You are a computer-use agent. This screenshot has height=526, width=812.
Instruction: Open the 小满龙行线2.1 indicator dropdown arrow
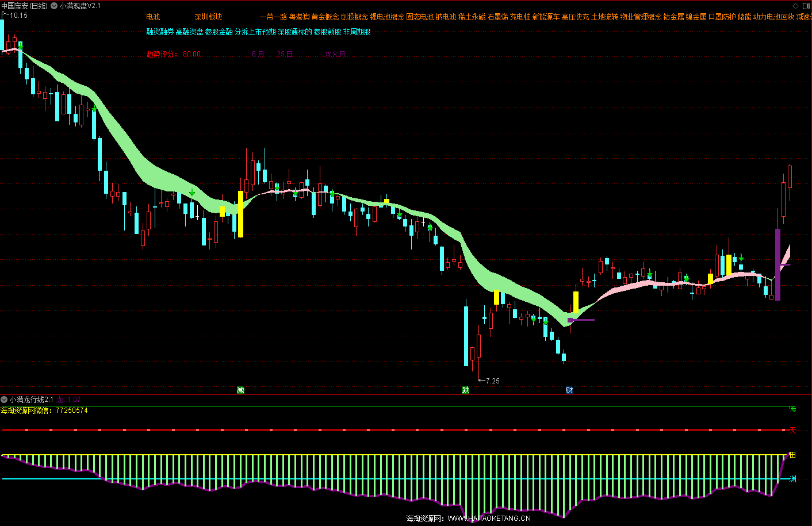(x=4, y=400)
